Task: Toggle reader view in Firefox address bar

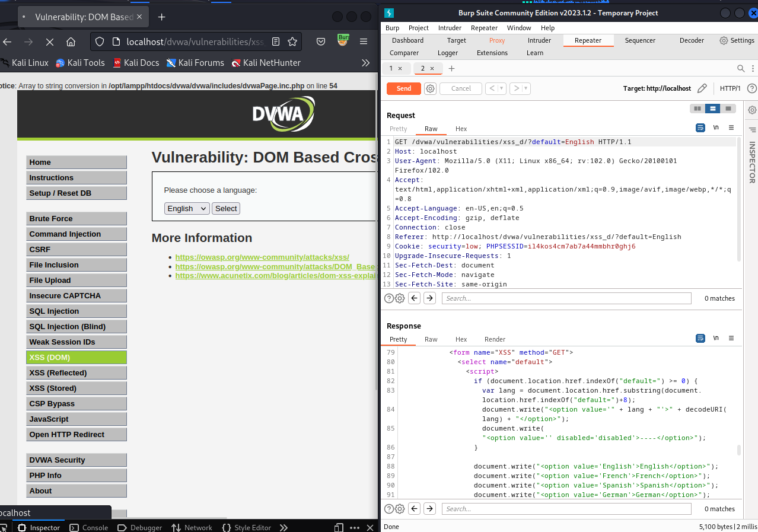Action: click(x=276, y=42)
